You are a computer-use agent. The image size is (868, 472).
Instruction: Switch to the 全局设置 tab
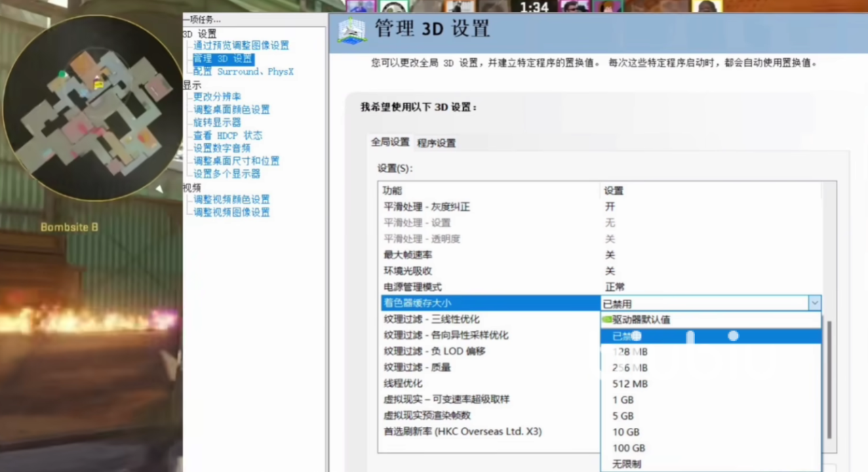point(391,142)
